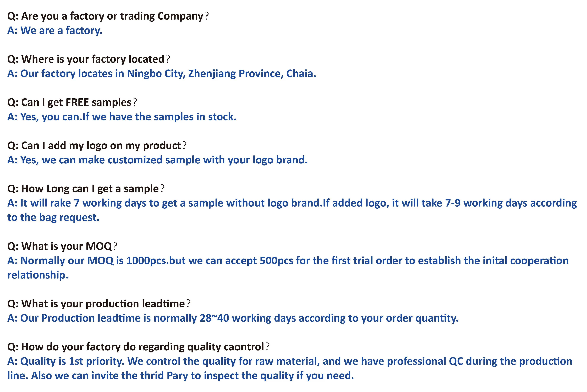The height and width of the screenshot is (392, 587).
Task: Click the answer line mentioning MOQ 1000pcs
Action: [288, 261]
